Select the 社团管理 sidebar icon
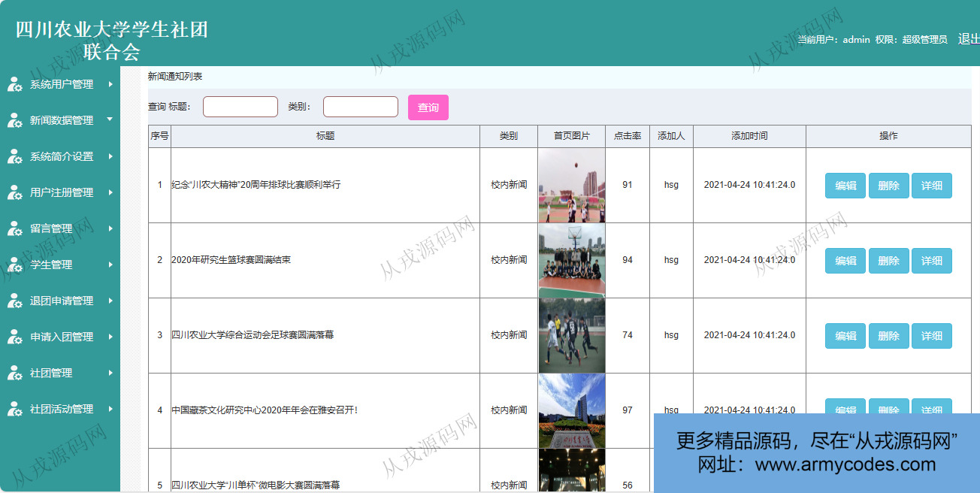 pos(14,373)
